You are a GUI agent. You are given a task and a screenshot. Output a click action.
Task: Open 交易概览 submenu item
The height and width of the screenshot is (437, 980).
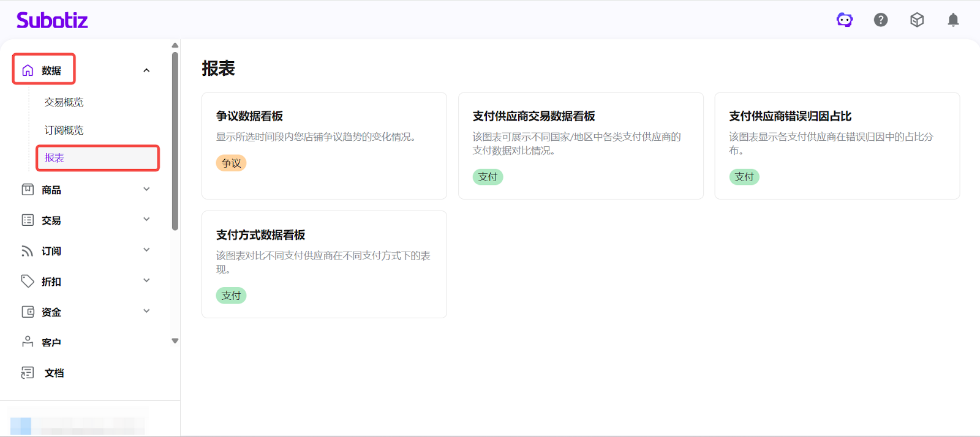[64, 102]
